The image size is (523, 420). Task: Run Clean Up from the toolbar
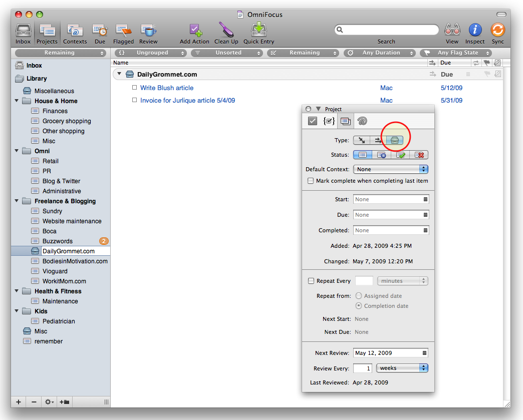226,34
